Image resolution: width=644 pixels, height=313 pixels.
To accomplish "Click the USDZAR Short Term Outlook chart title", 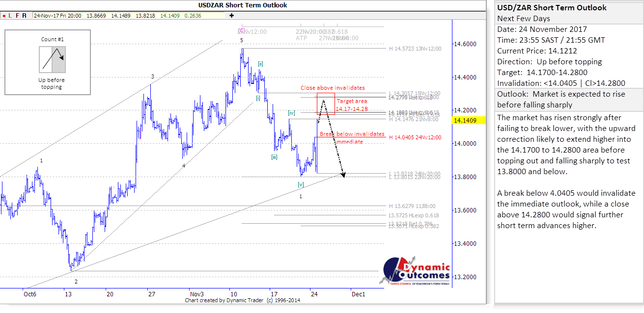I will tap(243, 5).
